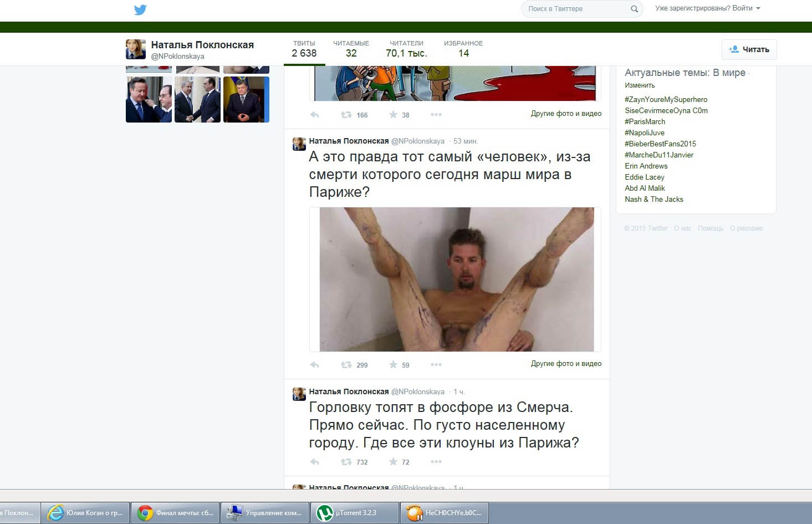Open the seated man with flag sidebar photo
Image resolution: width=812 pixels, height=524 pixels.
(x=246, y=99)
